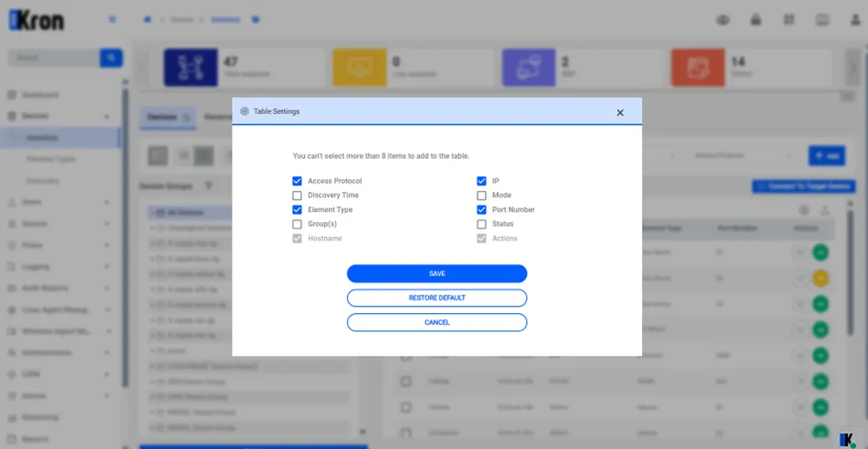Click the blue Add button

click(x=827, y=155)
